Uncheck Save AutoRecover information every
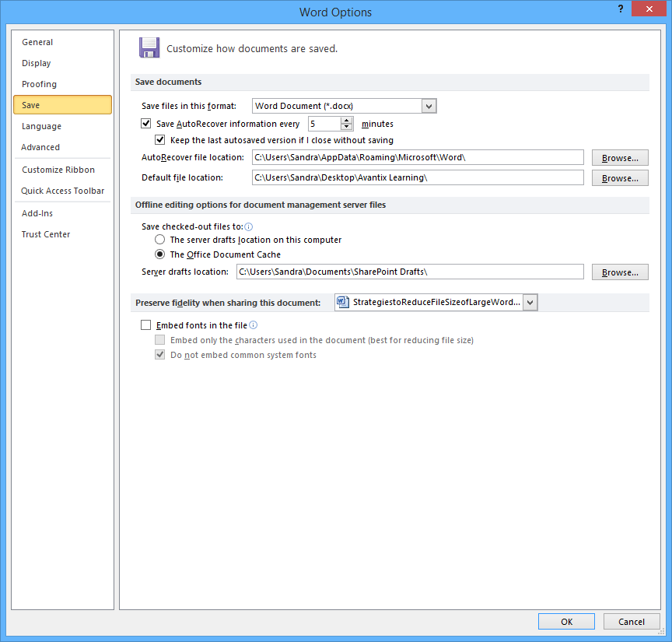672x642 pixels. coord(145,123)
